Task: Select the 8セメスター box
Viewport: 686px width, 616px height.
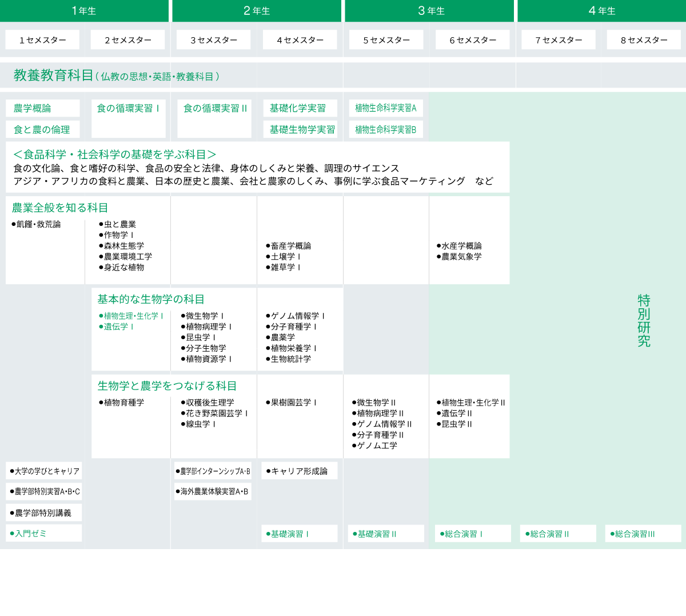Action: click(x=644, y=40)
